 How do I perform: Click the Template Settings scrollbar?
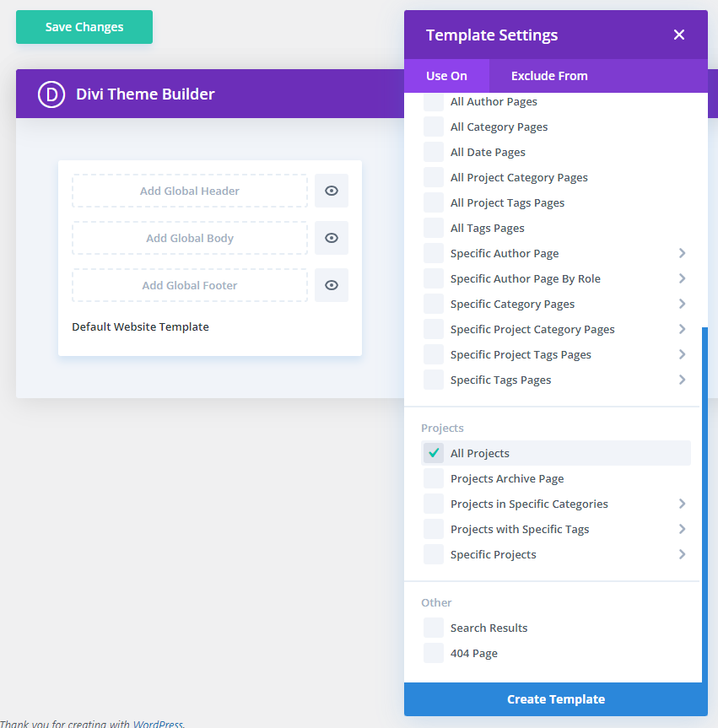click(705, 504)
